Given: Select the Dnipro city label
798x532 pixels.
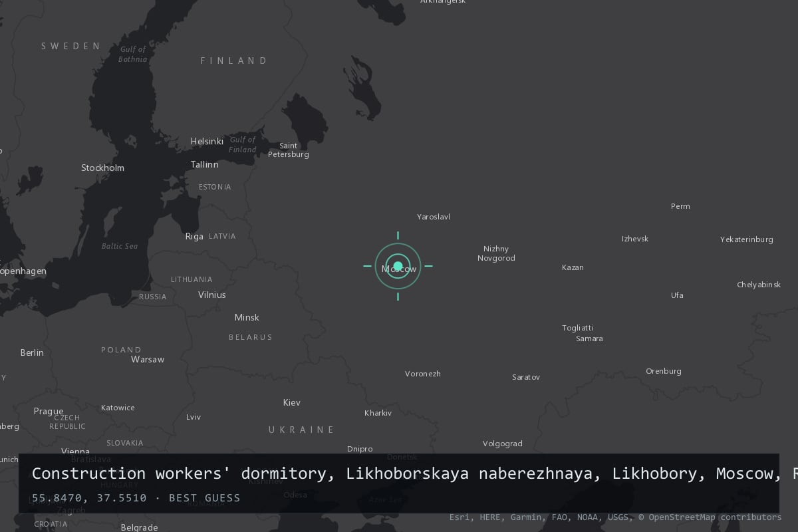Looking at the screenshot, I should coord(360,449).
